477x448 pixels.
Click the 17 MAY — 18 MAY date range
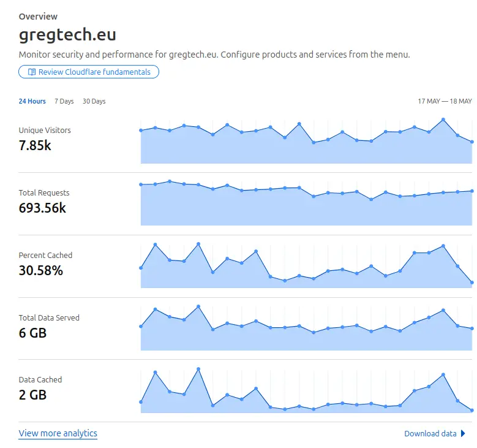[x=445, y=101]
